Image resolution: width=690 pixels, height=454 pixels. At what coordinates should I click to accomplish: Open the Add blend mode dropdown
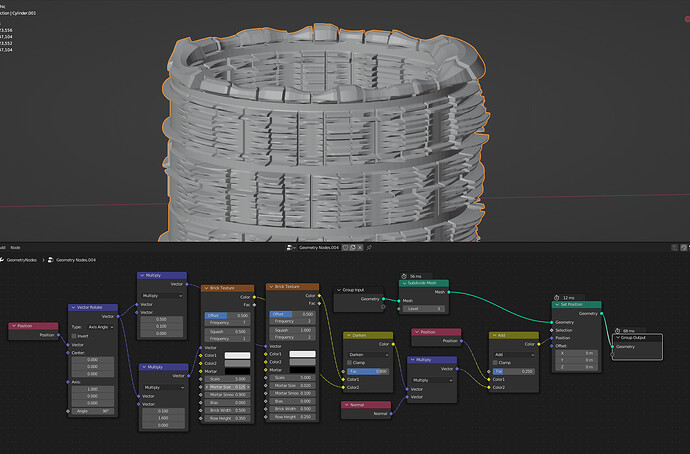coord(514,355)
